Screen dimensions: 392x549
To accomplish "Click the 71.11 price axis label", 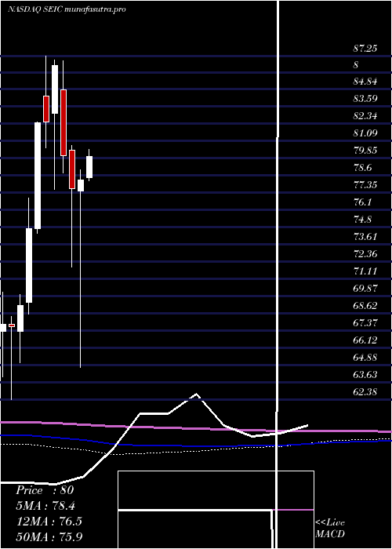I will click(x=365, y=271).
